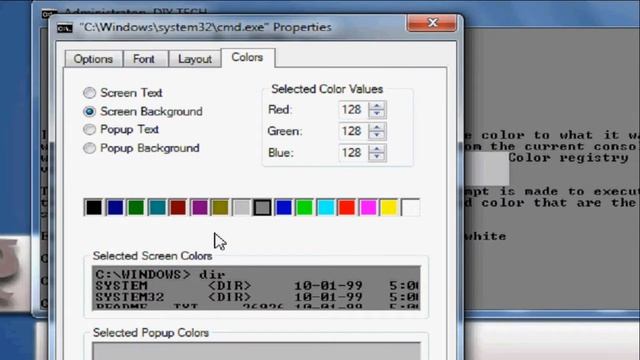
Task: Open the Font tab
Action: pyautogui.click(x=144, y=59)
